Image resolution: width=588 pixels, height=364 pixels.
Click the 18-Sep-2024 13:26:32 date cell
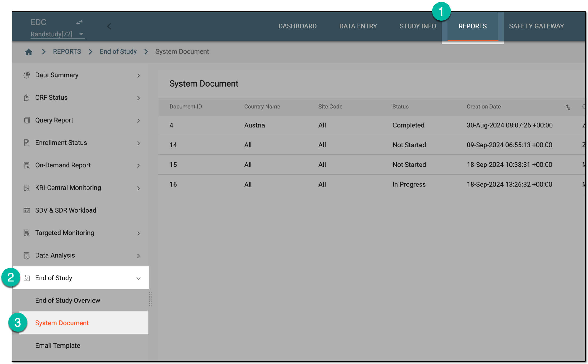pyautogui.click(x=509, y=185)
